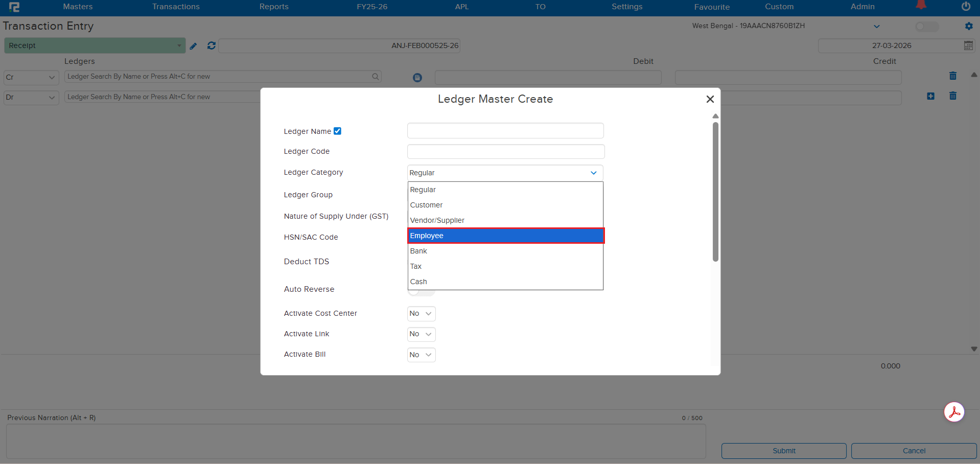Click the Submit button
The height and width of the screenshot is (464, 980).
(x=784, y=451)
